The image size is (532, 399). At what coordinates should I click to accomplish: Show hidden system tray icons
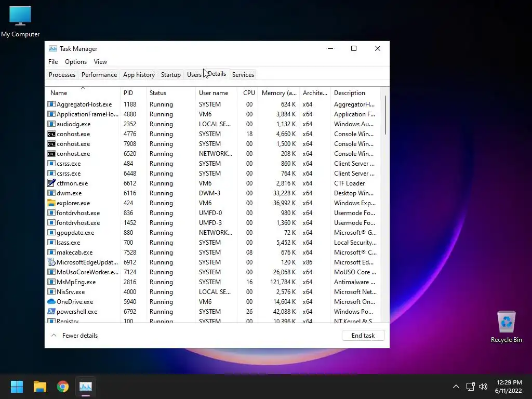point(456,387)
